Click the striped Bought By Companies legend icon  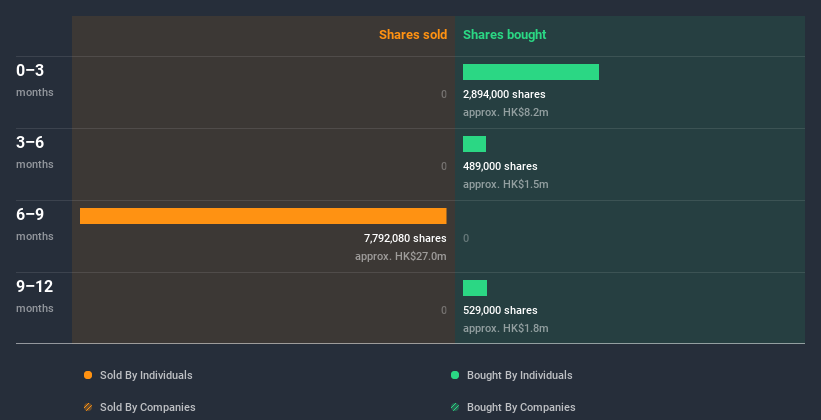click(x=455, y=407)
